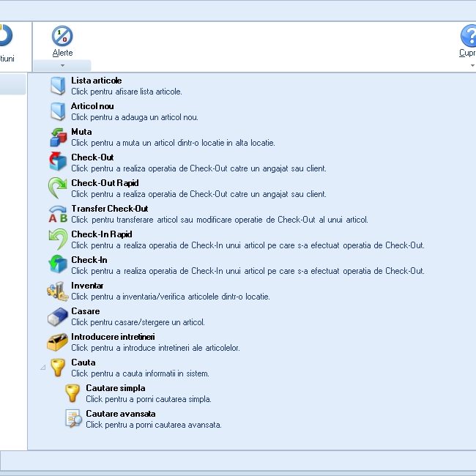Click the Check-Out Rapid green arrow icon

(57, 187)
